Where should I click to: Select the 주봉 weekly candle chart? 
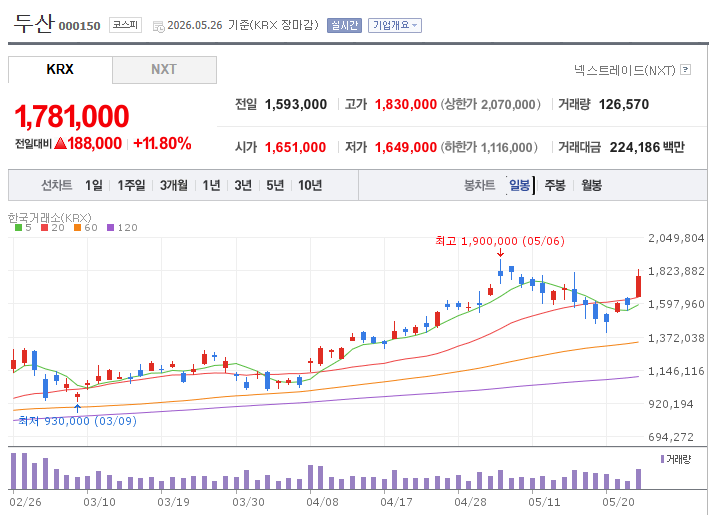tap(555, 185)
